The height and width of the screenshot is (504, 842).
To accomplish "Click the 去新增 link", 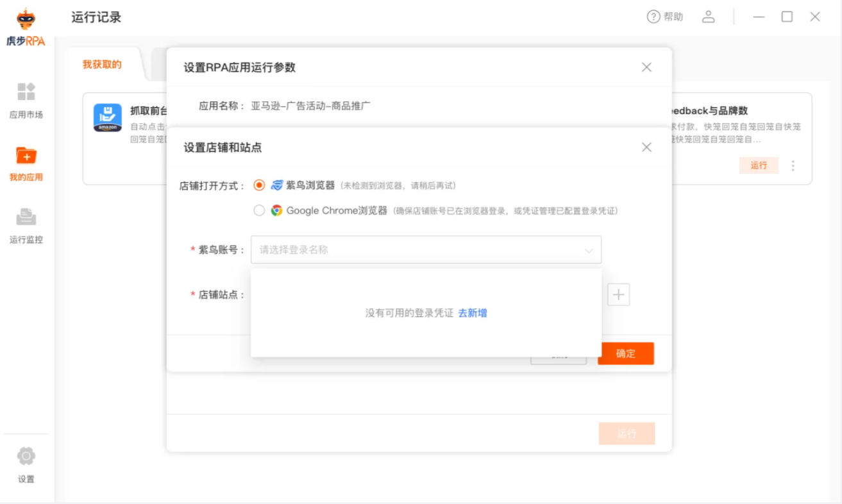I will pos(473,313).
